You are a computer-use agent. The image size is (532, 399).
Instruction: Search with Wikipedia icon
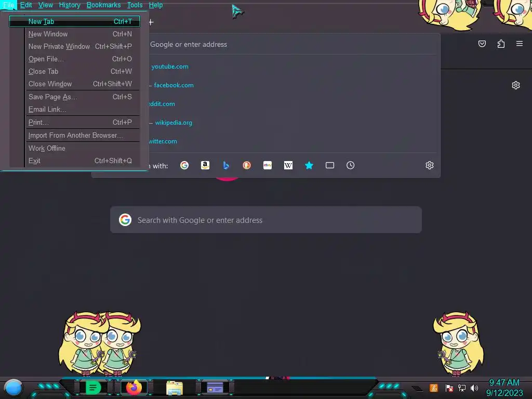288,165
